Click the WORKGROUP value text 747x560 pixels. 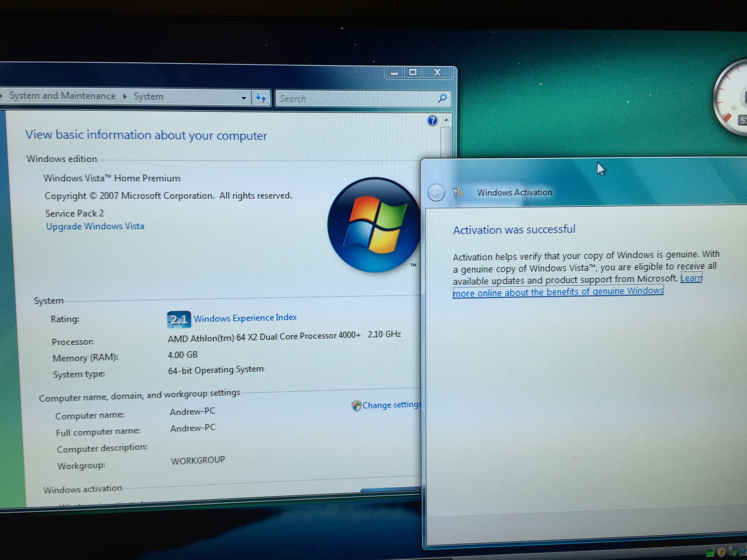(x=198, y=460)
